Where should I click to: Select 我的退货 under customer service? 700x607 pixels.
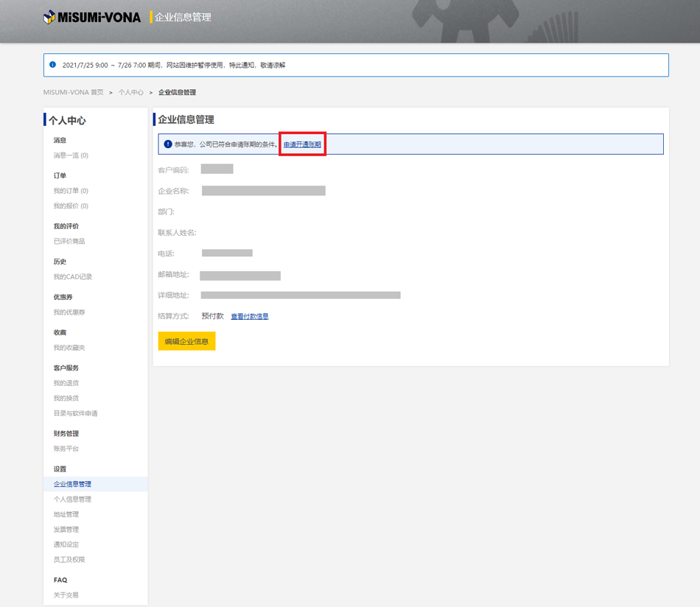pyautogui.click(x=66, y=383)
